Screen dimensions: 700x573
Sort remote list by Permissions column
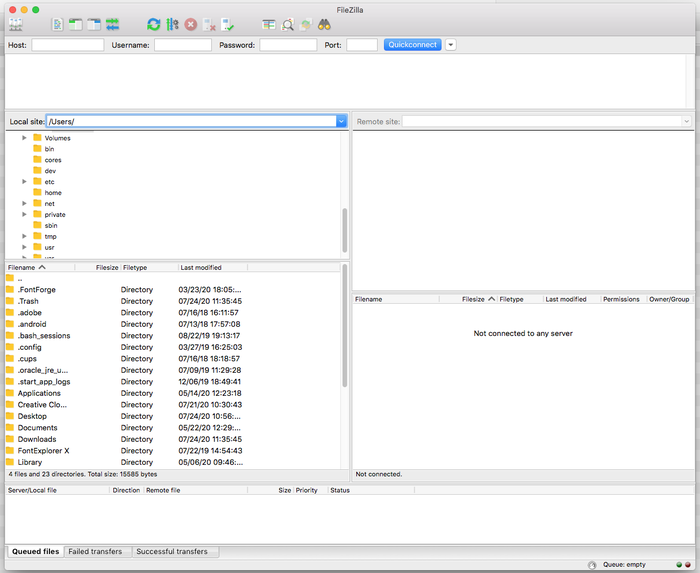[623, 299]
